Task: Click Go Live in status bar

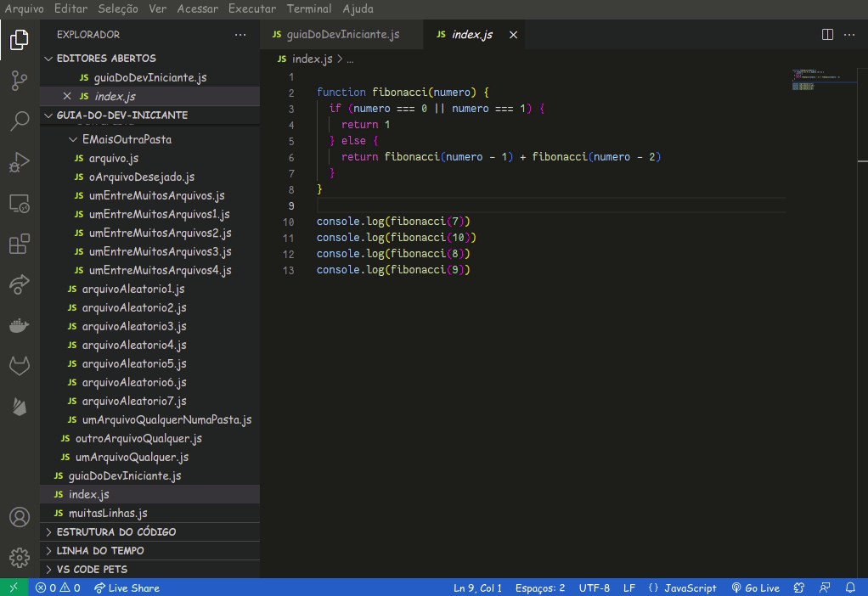Action: tap(755, 588)
